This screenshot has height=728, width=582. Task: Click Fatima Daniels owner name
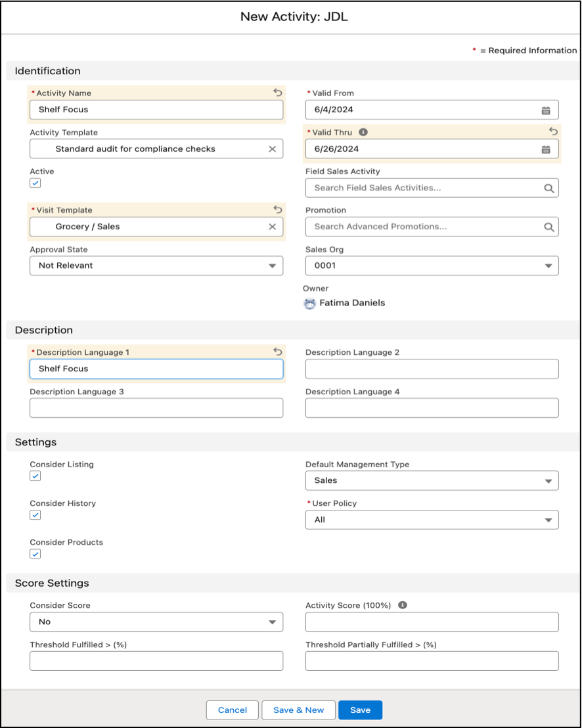click(x=352, y=303)
